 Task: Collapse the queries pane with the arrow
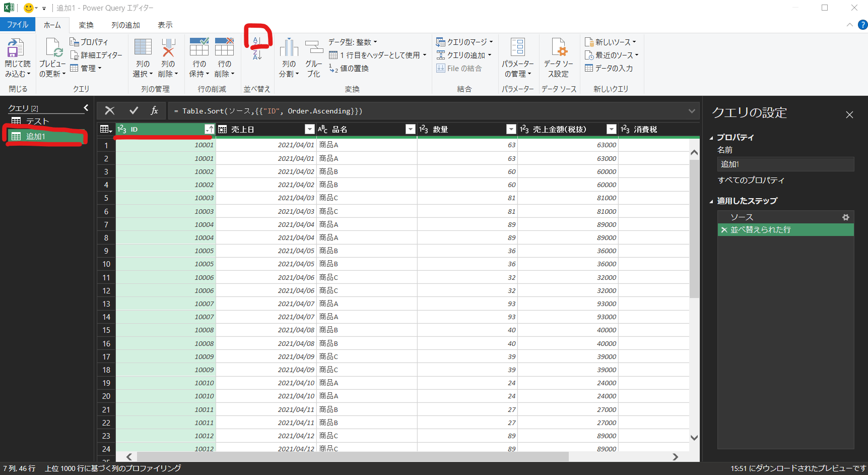[86, 108]
